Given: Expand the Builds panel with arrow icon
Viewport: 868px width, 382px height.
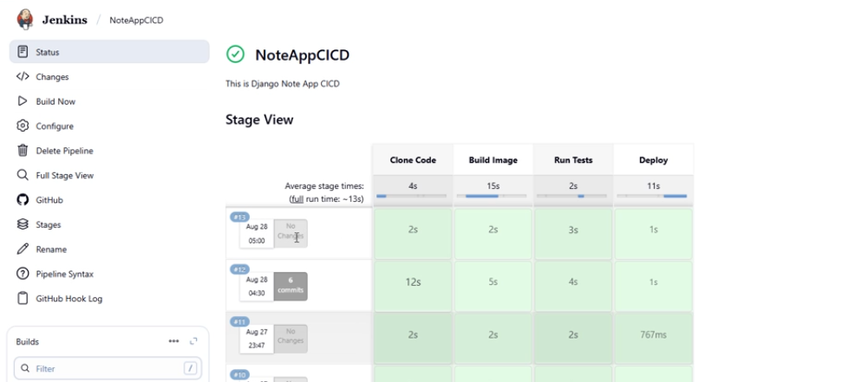Looking at the screenshot, I should [193, 341].
